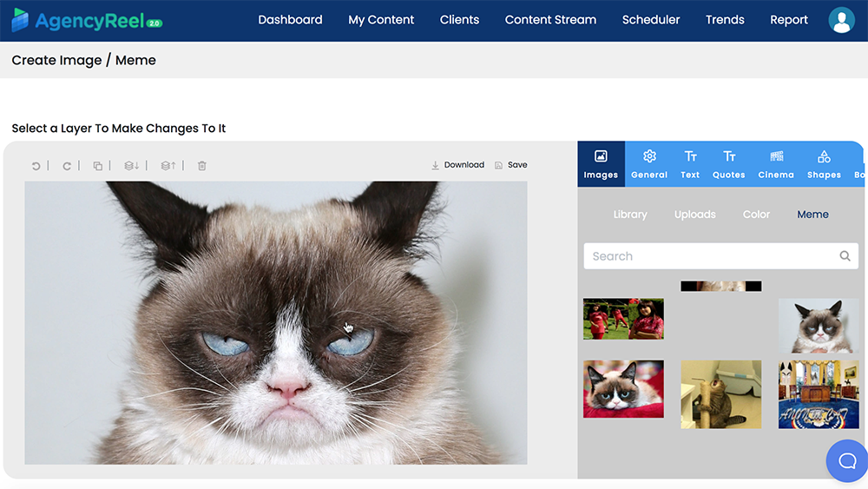Image resolution: width=868 pixels, height=489 pixels.
Task: Open the Shapes tab
Action: coord(824,163)
